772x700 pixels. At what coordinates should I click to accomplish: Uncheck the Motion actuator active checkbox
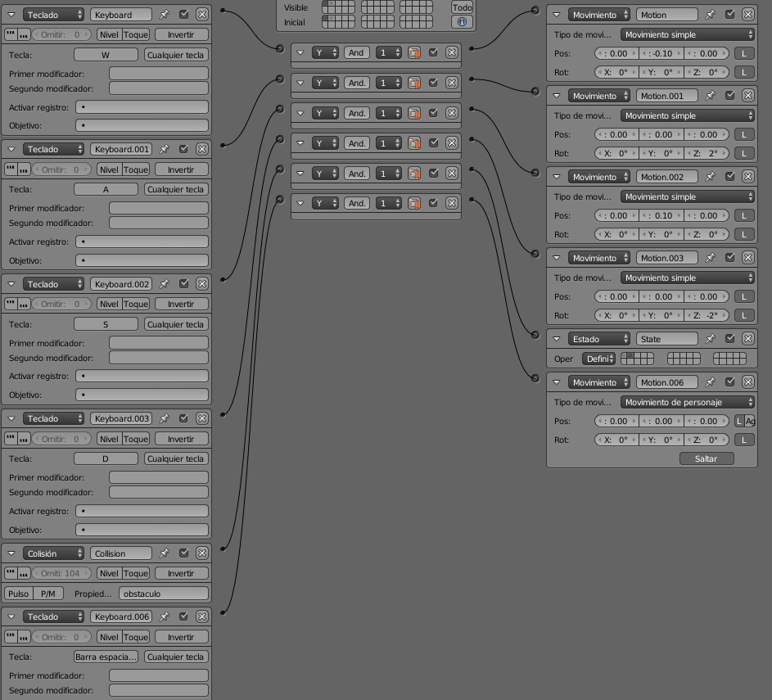[x=729, y=15]
